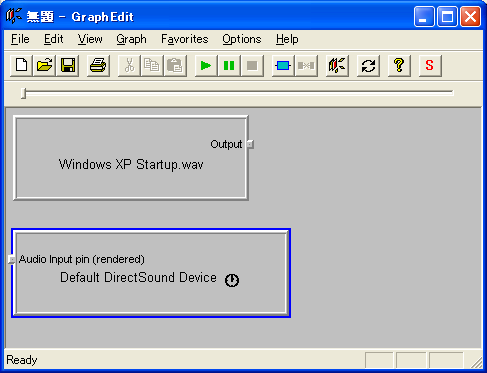The width and height of the screenshot is (487, 373).
Task: Stop the graph with the square button
Action: (252, 66)
